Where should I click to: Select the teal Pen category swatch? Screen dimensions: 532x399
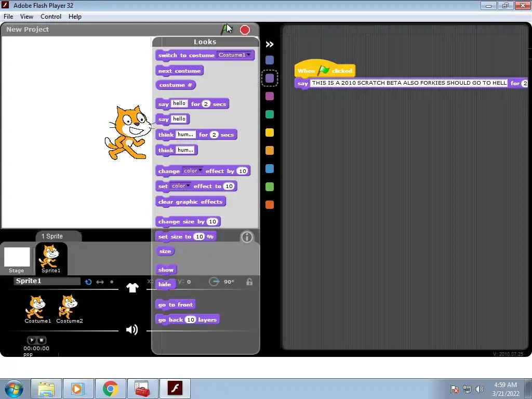coord(270,114)
